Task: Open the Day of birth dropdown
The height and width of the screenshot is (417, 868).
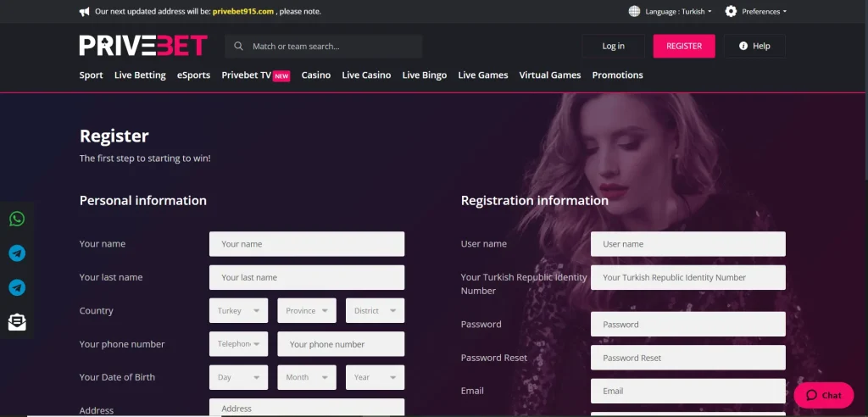Action: pyautogui.click(x=238, y=377)
